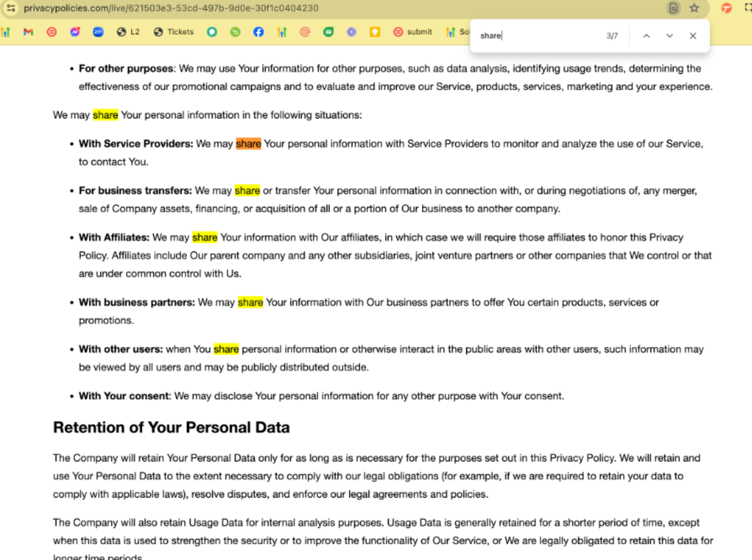
Task: Open the submit bookmark
Action: [413, 32]
